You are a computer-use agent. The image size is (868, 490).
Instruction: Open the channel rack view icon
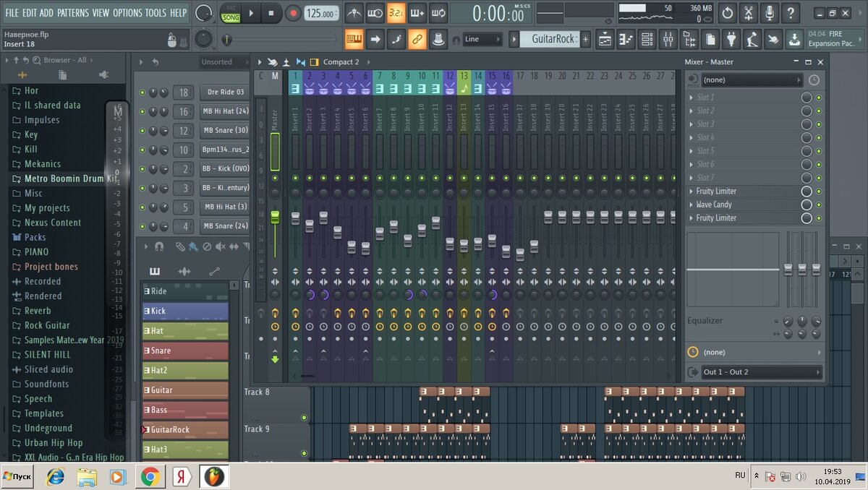pyautogui.click(x=648, y=39)
